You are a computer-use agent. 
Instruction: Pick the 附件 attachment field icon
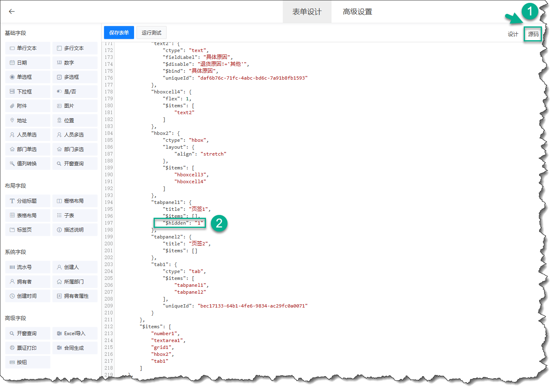pyautogui.click(x=12, y=106)
